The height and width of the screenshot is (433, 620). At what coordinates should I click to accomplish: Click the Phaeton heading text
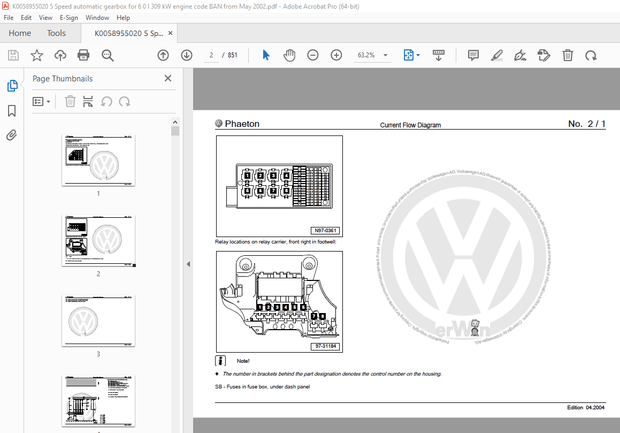click(x=242, y=124)
